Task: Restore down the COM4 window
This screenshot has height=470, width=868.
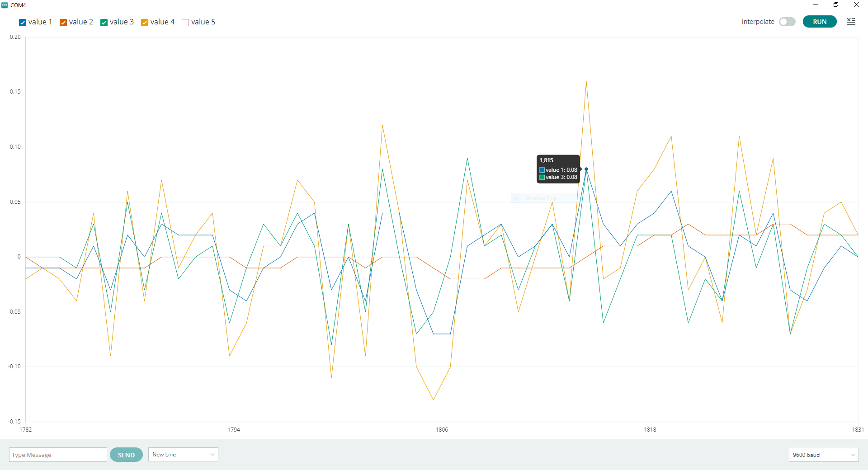Action: point(836,5)
